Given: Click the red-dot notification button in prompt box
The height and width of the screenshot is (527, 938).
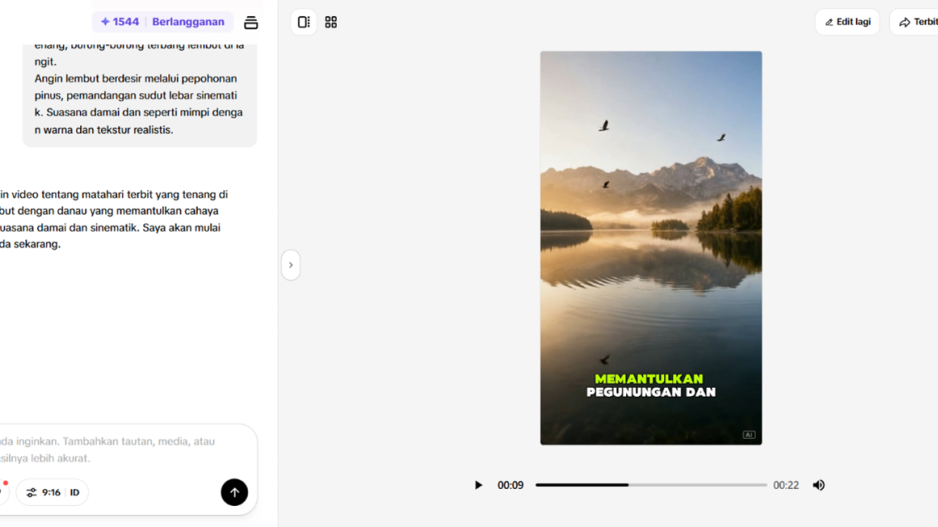Looking at the screenshot, I should [x=3, y=490].
